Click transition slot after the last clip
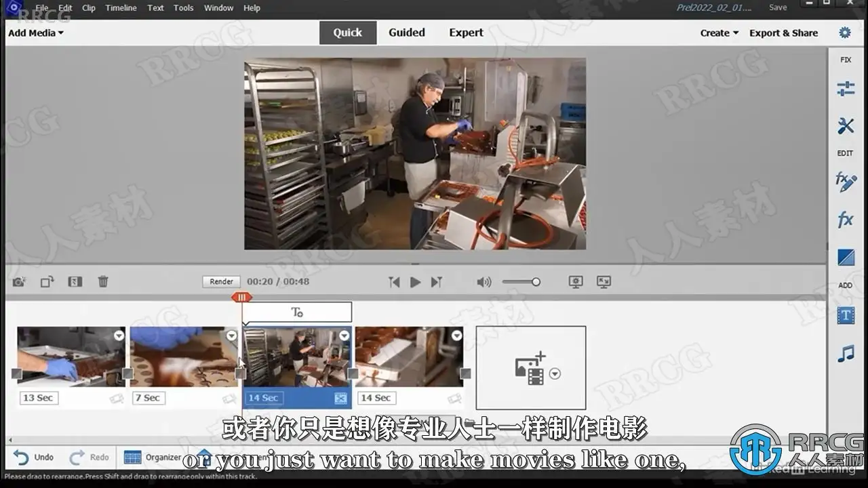Viewport: 868px width, 488px height. pos(465,373)
